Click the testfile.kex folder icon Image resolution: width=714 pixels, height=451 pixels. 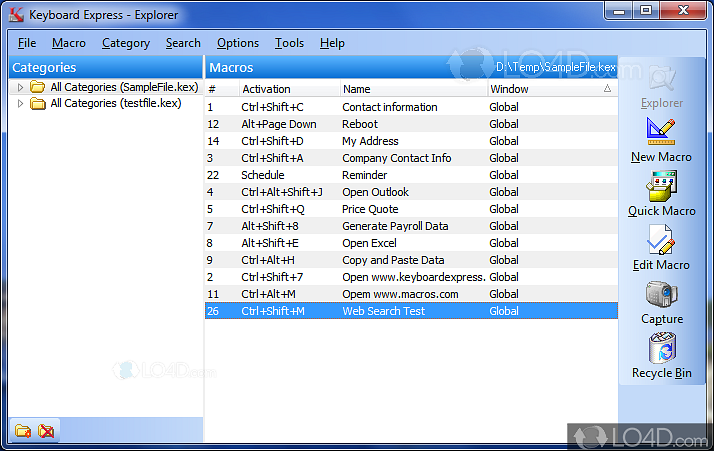(x=37, y=103)
